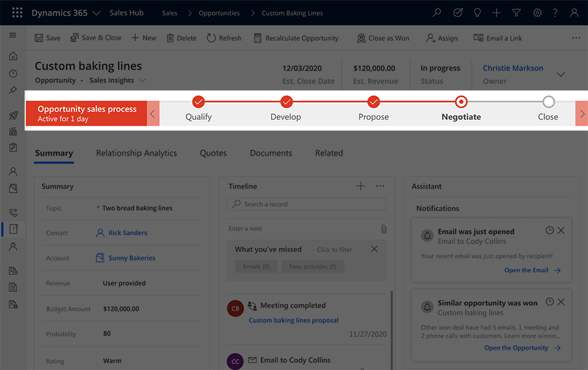Collapse the hamburger navigation menu

pyautogui.click(x=13, y=35)
